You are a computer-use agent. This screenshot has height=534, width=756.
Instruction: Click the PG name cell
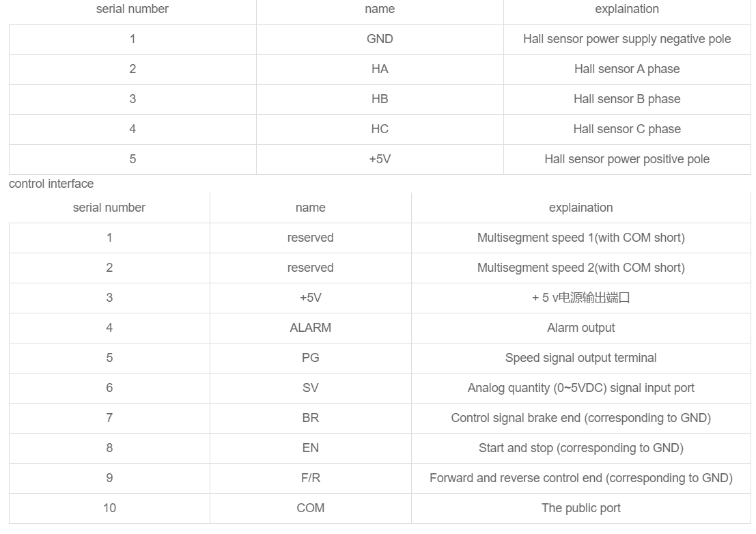[310, 358]
